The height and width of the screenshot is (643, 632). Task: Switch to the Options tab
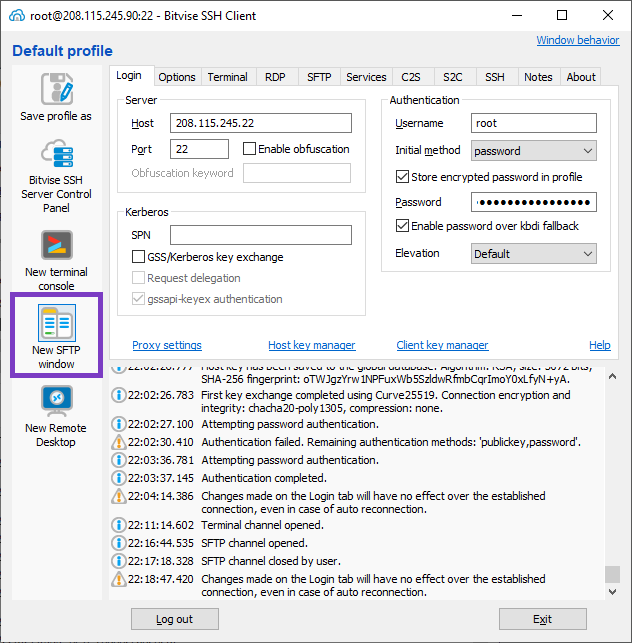[177, 77]
